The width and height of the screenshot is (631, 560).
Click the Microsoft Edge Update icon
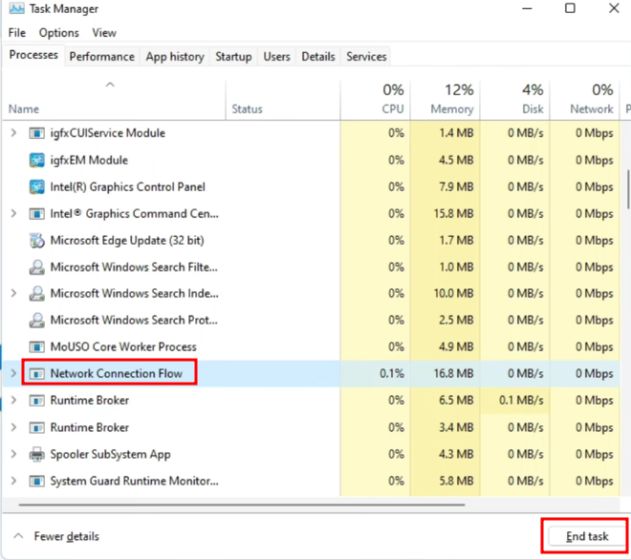click(x=37, y=240)
